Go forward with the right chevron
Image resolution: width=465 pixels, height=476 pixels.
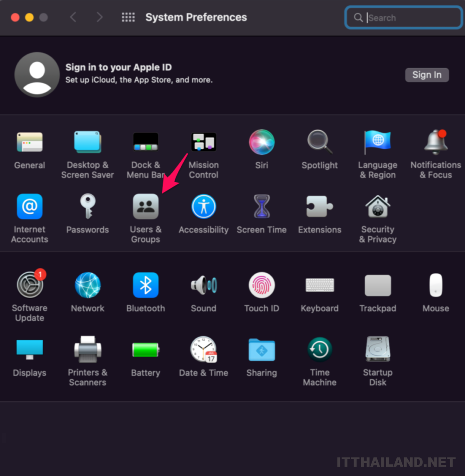tap(99, 17)
